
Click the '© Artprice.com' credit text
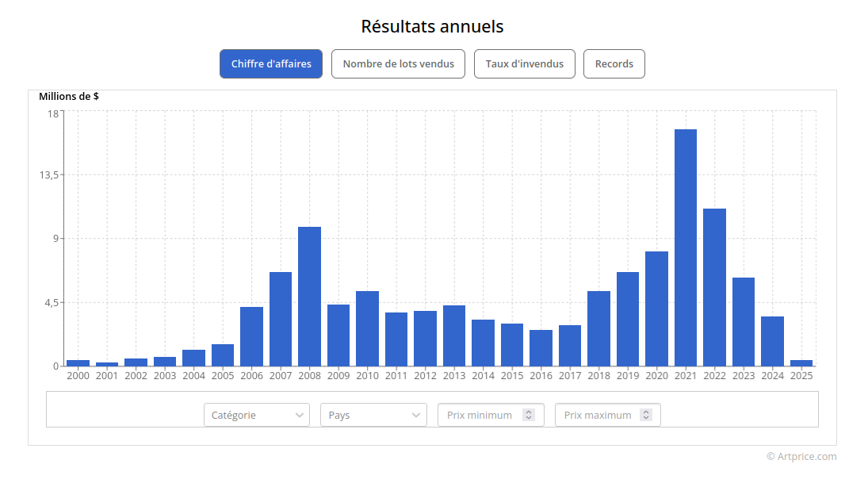(x=801, y=456)
